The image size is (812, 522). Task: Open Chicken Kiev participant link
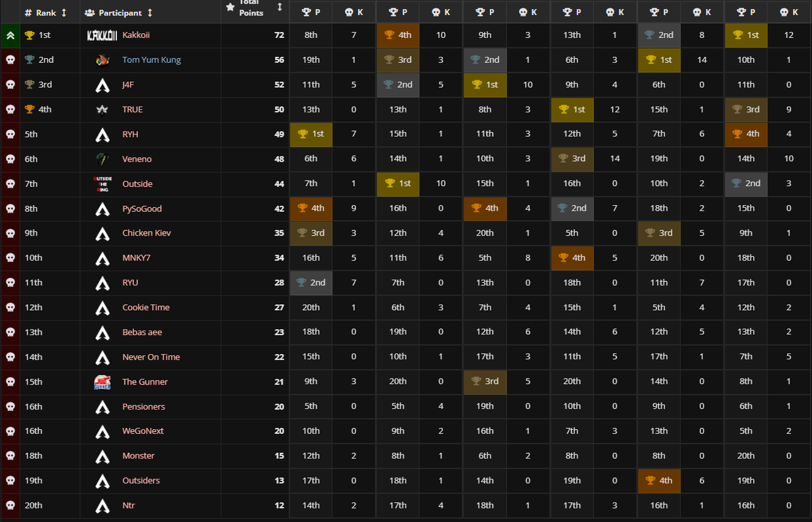click(147, 233)
